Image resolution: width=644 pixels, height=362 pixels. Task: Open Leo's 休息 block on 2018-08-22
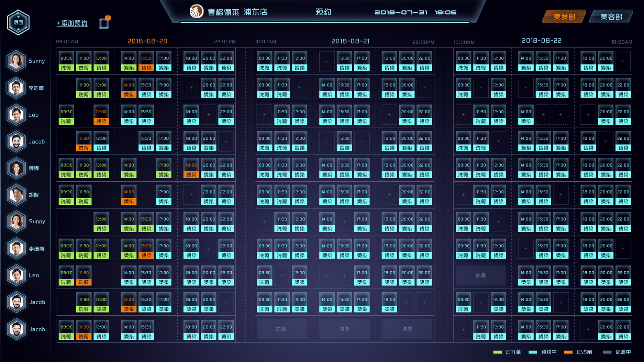(480, 275)
